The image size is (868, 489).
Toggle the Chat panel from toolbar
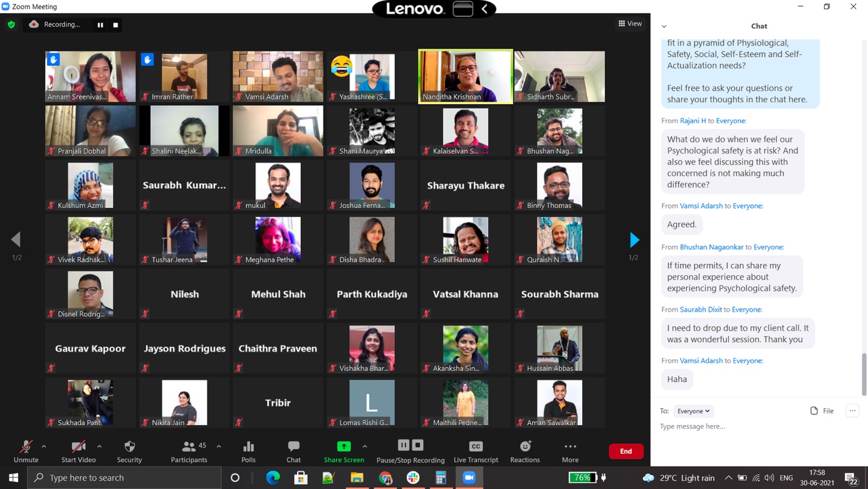[293, 446]
